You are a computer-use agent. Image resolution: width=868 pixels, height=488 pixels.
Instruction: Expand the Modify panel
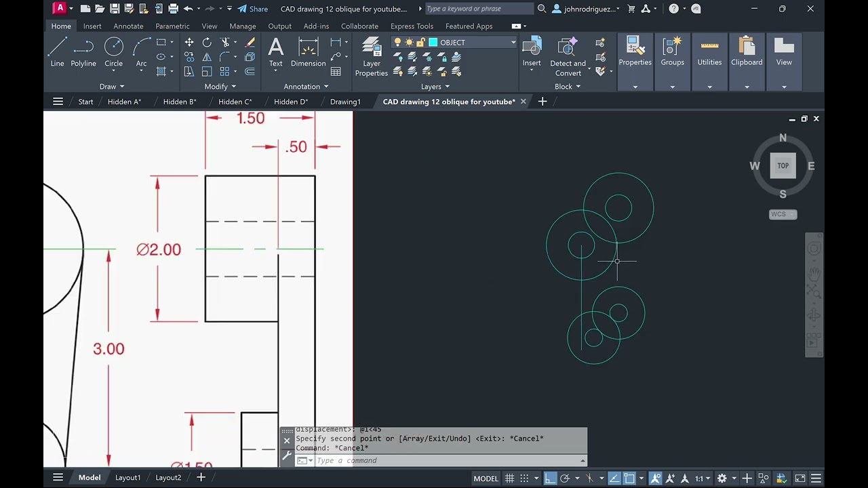pyautogui.click(x=220, y=86)
